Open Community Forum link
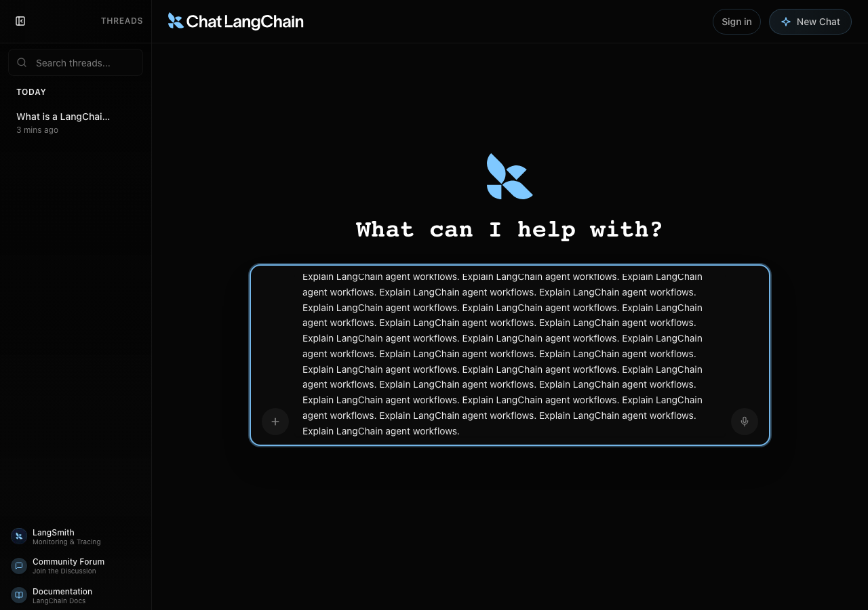The width and height of the screenshot is (868, 610). (75, 566)
